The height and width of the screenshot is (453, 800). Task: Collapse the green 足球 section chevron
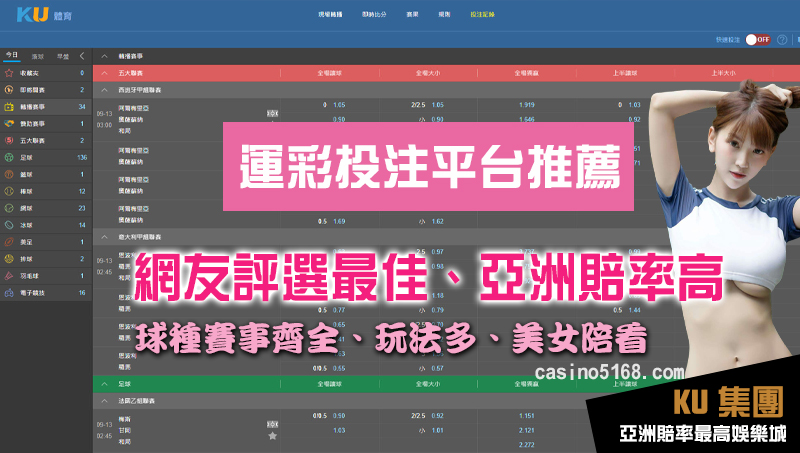104,384
